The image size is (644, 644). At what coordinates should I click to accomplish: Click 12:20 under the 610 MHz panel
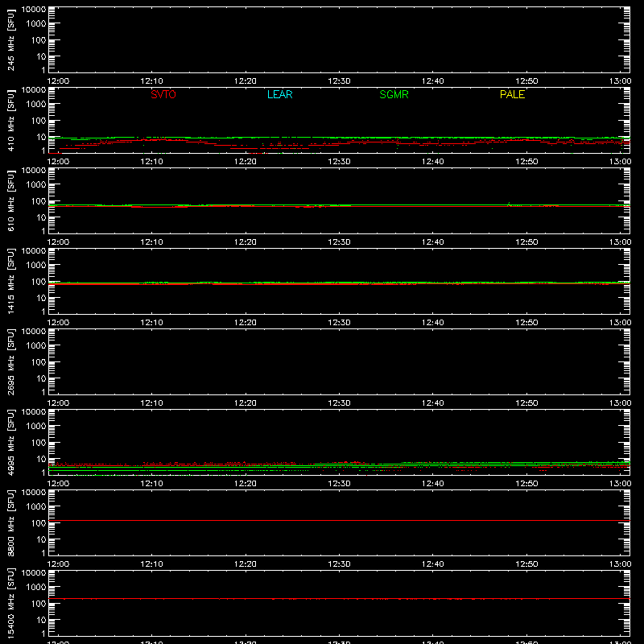click(x=246, y=242)
